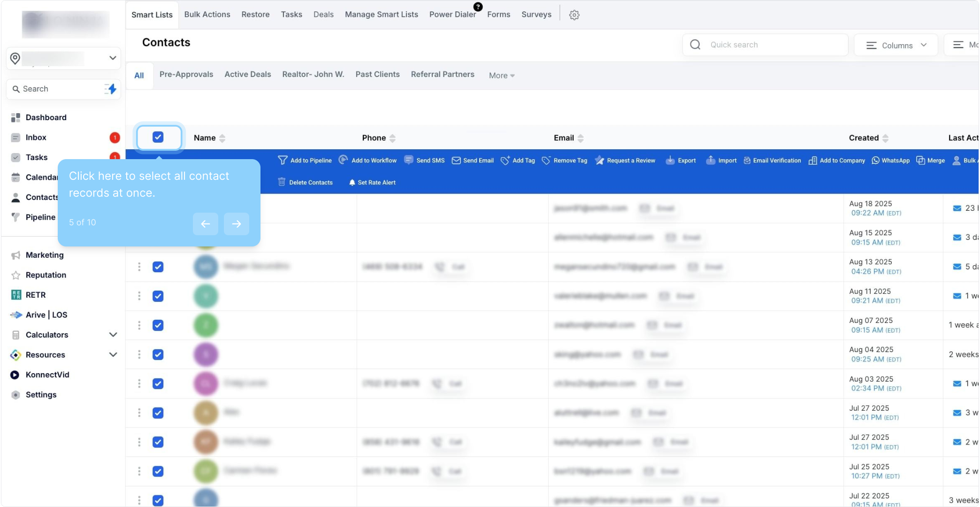Uncheck the select-all contacts checkbox
This screenshot has width=980, height=507.
point(158,137)
